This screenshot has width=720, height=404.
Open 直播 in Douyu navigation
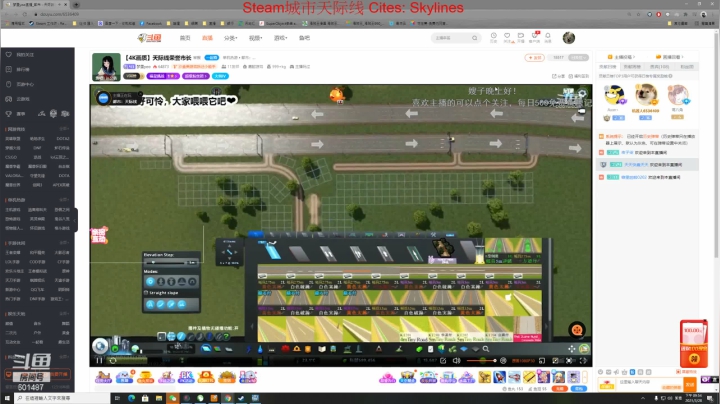(x=208, y=38)
